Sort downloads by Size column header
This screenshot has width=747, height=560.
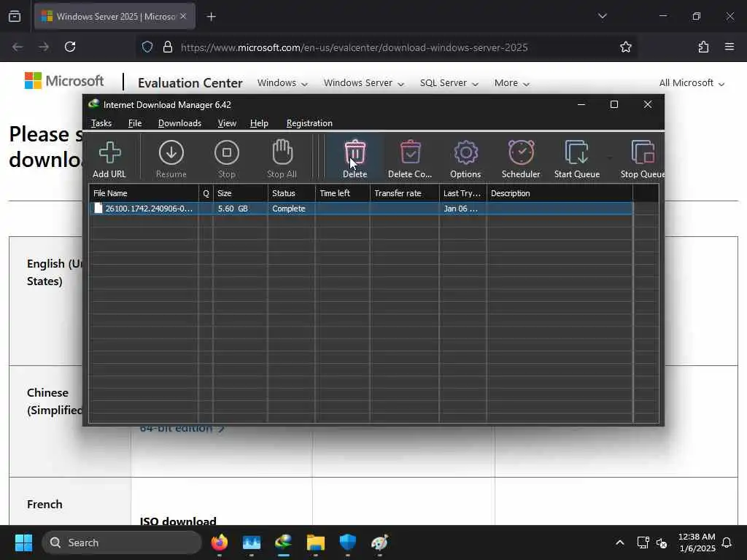pos(240,192)
